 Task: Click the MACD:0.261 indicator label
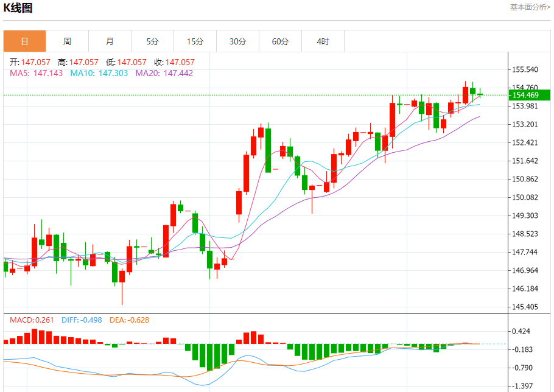pos(32,320)
